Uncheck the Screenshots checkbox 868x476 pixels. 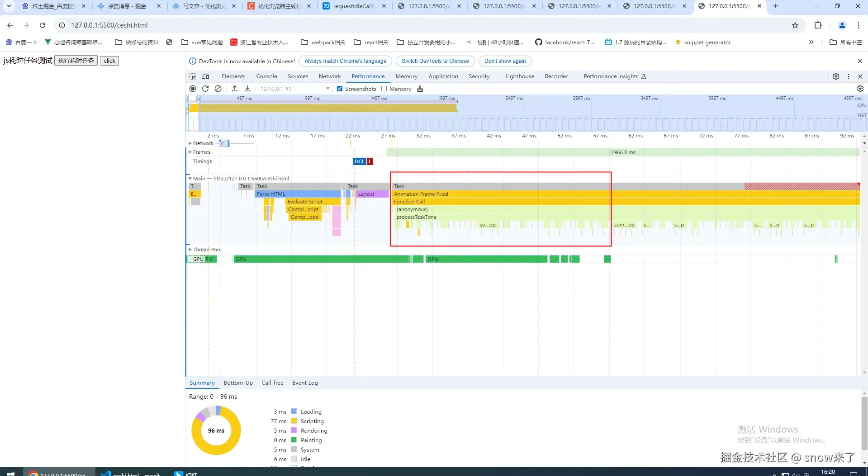(x=340, y=89)
